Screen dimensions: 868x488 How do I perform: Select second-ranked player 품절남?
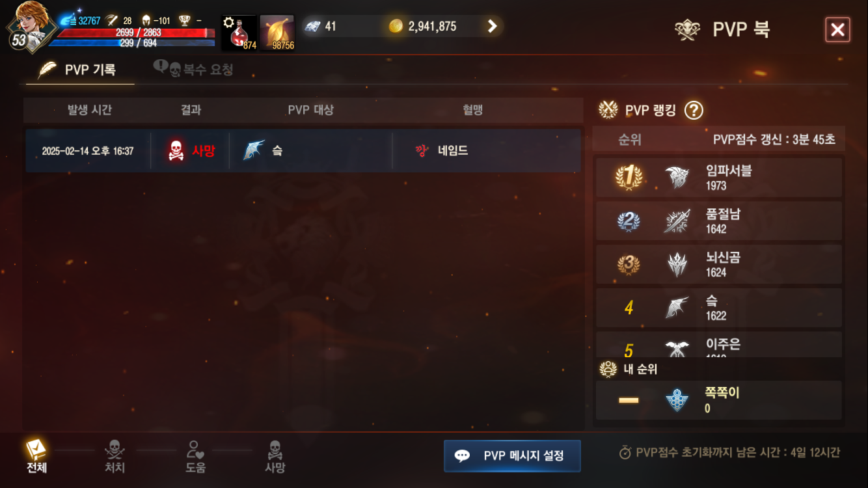(x=719, y=221)
